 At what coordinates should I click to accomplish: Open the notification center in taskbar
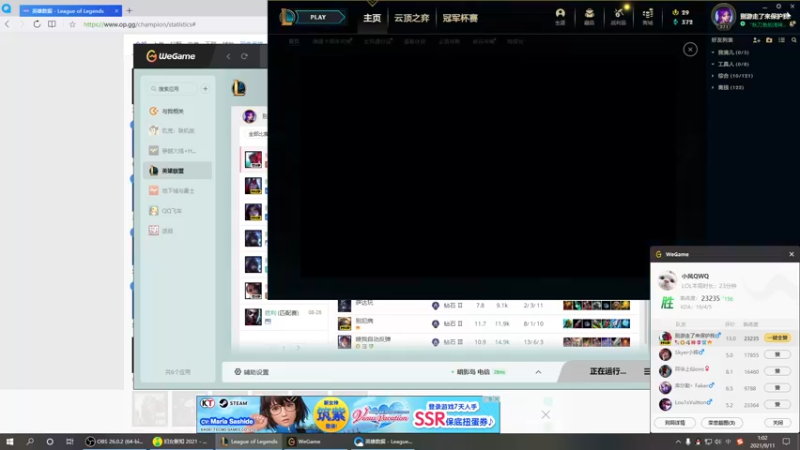786,441
